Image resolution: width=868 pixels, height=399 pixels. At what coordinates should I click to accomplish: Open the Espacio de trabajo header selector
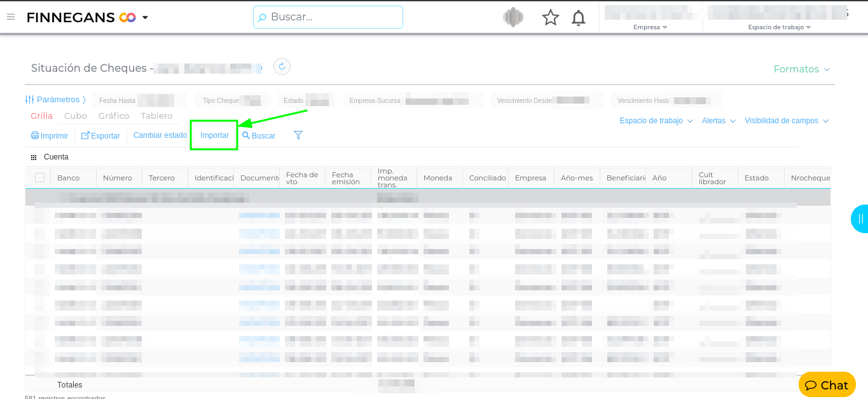click(x=780, y=27)
